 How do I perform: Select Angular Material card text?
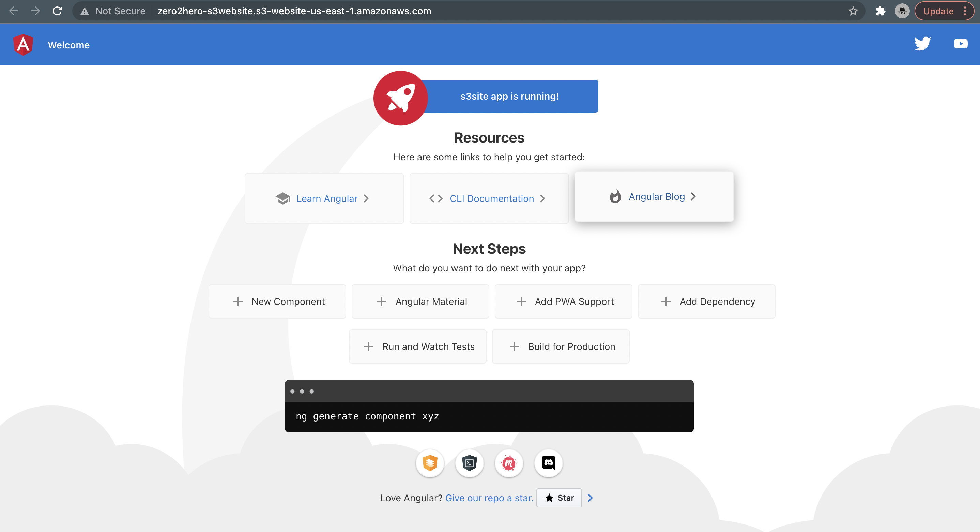[431, 301]
